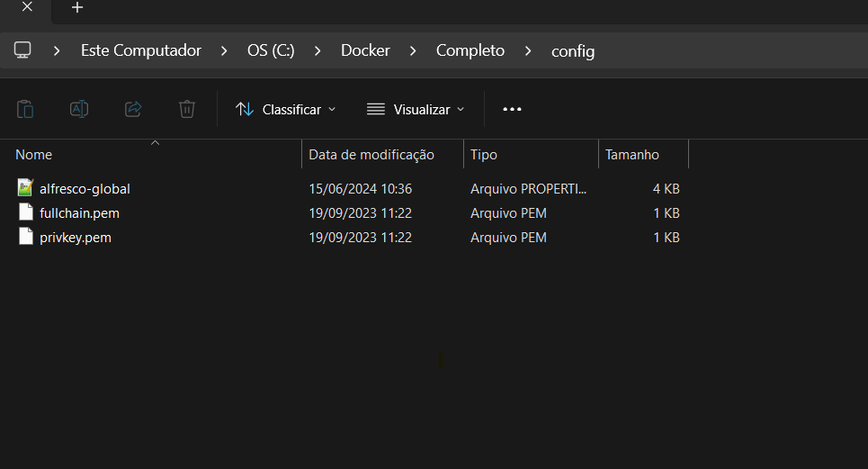
Task: Go to Completo folder in breadcrumb
Action: 470,50
